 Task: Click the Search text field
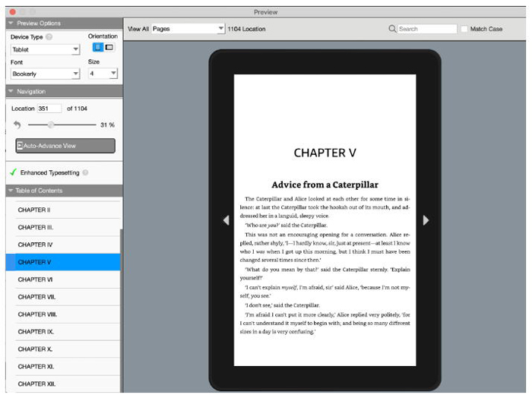[x=427, y=29]
